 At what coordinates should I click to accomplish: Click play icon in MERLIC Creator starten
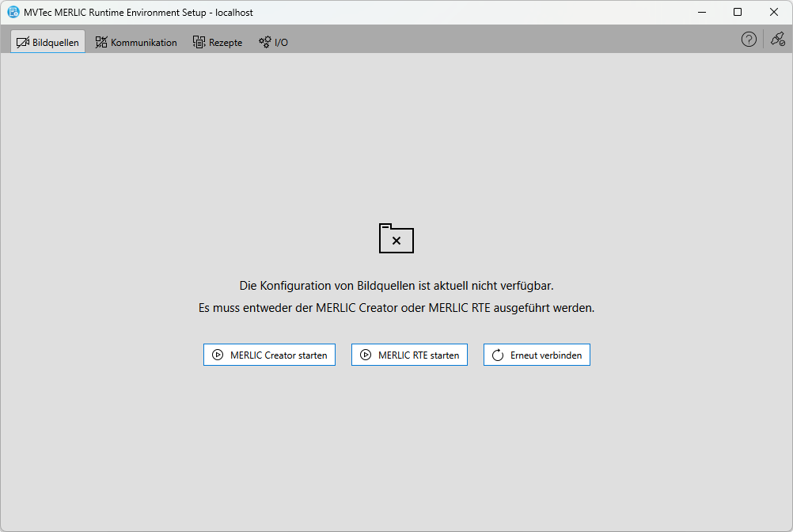[x=218, y=355]
